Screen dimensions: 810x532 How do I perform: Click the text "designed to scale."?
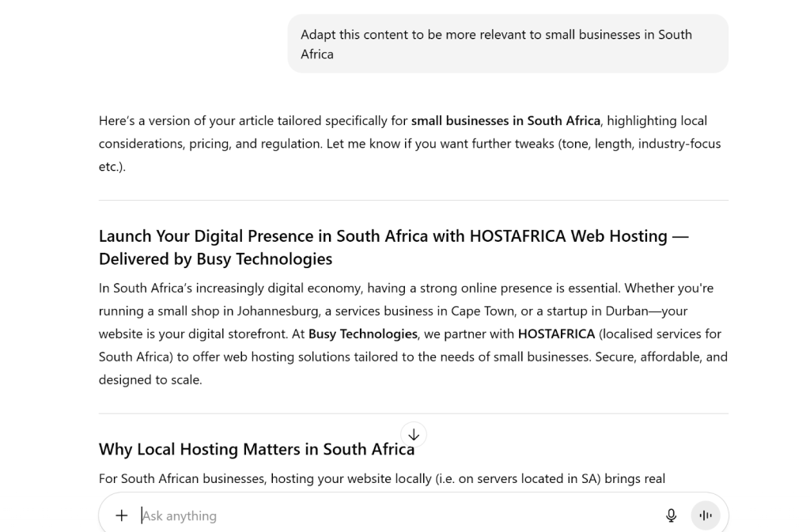[x=150, y=379]
